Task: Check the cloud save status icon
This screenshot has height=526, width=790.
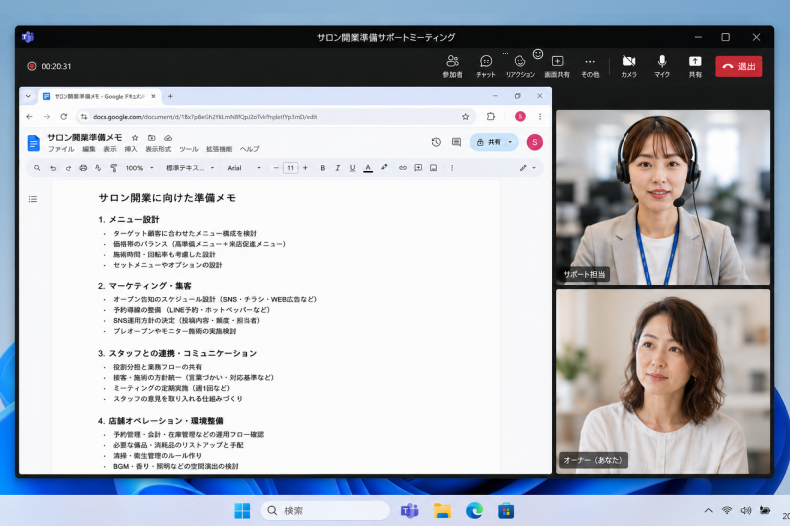Action: 168,138
